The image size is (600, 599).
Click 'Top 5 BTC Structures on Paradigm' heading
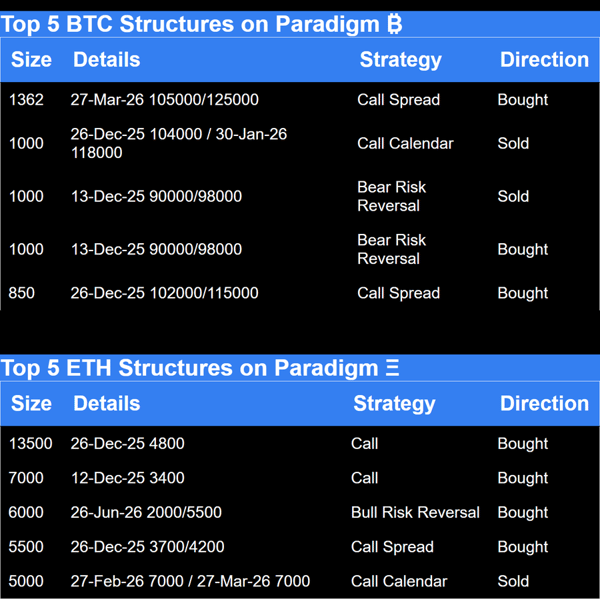click(x=190, y=24)
